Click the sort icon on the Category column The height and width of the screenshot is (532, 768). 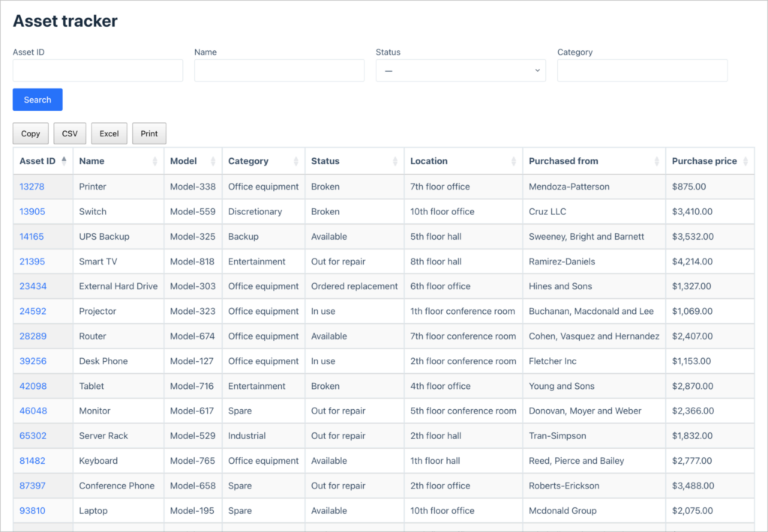coord(295,160)
